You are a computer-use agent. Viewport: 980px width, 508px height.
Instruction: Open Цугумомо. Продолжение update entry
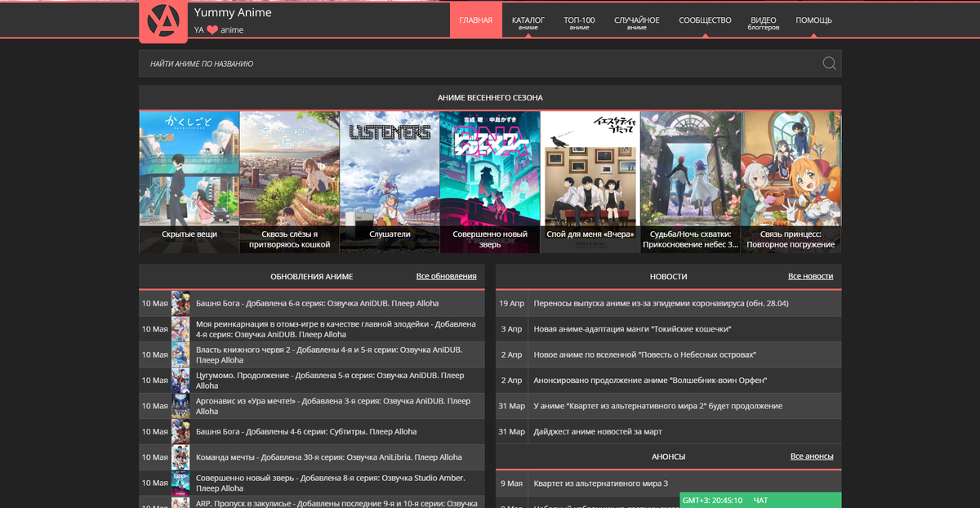pyautogui.click(x=330, y=381)
